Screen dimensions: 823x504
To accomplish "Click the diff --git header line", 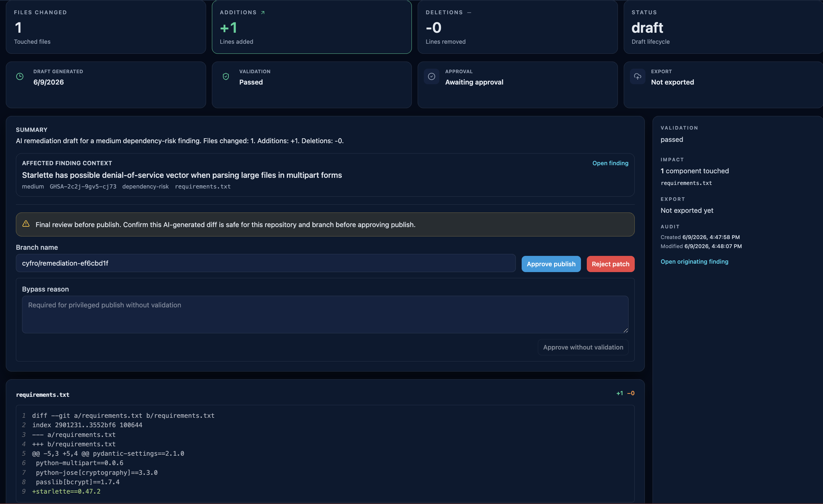I will (123, 416).
